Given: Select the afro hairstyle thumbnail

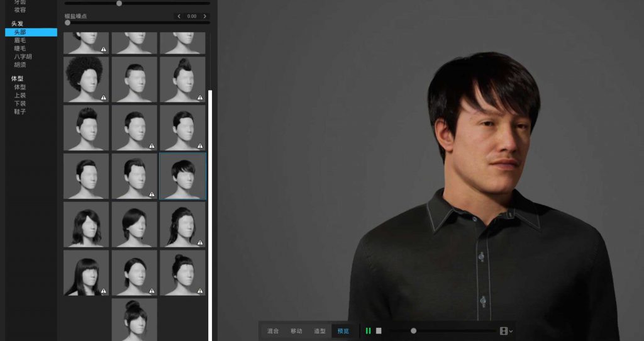Looking at the screenshot, I should 86,79.
